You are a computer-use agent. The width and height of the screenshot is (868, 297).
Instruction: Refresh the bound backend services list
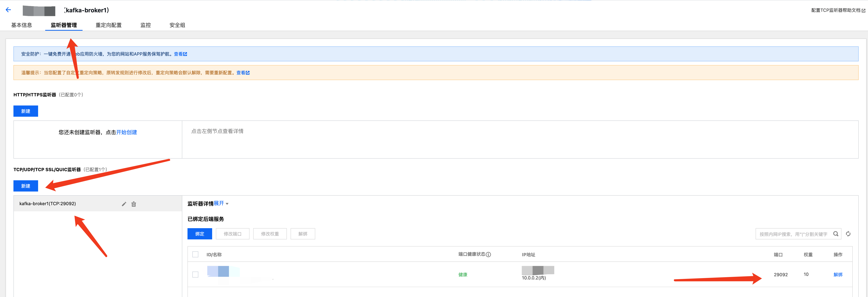848,234
